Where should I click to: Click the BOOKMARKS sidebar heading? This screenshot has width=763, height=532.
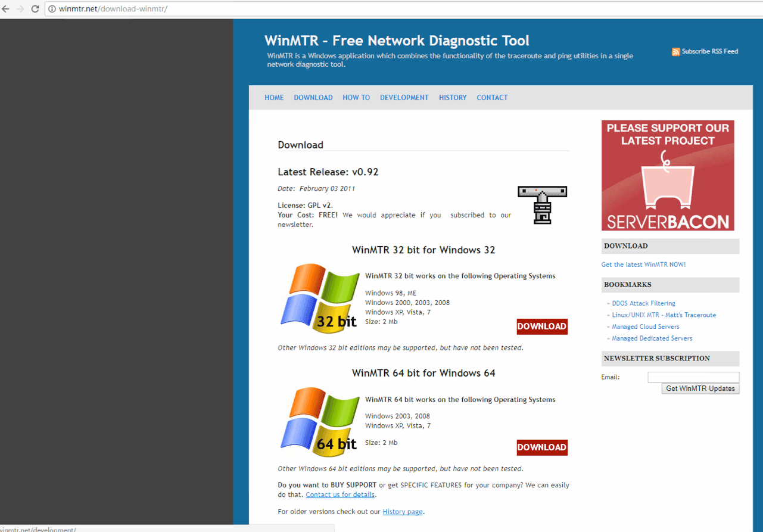(x=628, y=285)
